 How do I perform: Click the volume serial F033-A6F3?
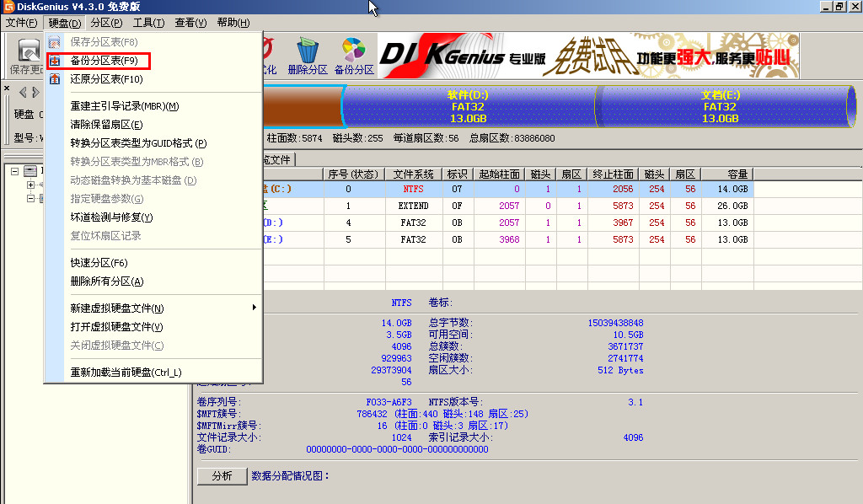click(389, 402)
